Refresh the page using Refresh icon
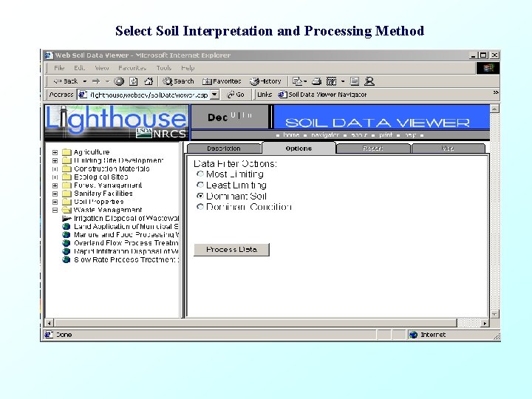 coord(134,81)
